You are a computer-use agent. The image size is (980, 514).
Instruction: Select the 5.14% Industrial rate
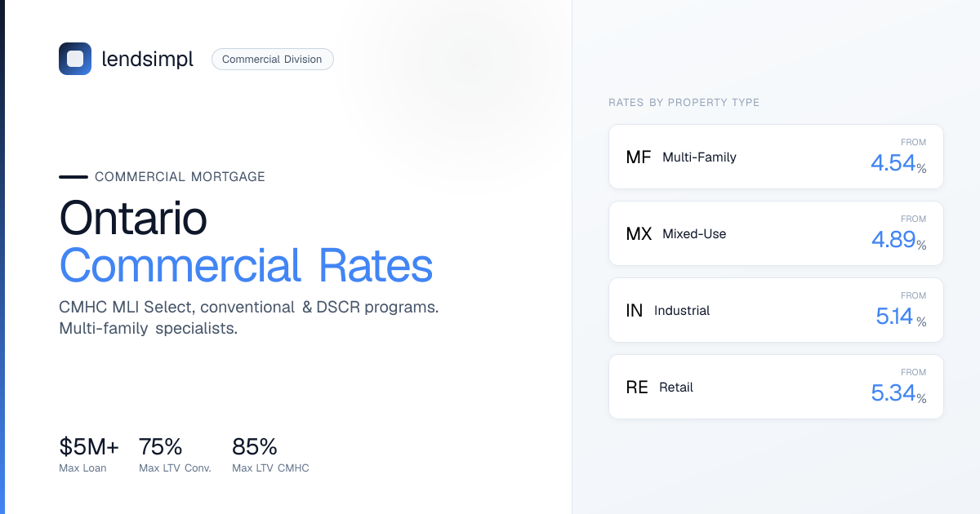[901, 317]
